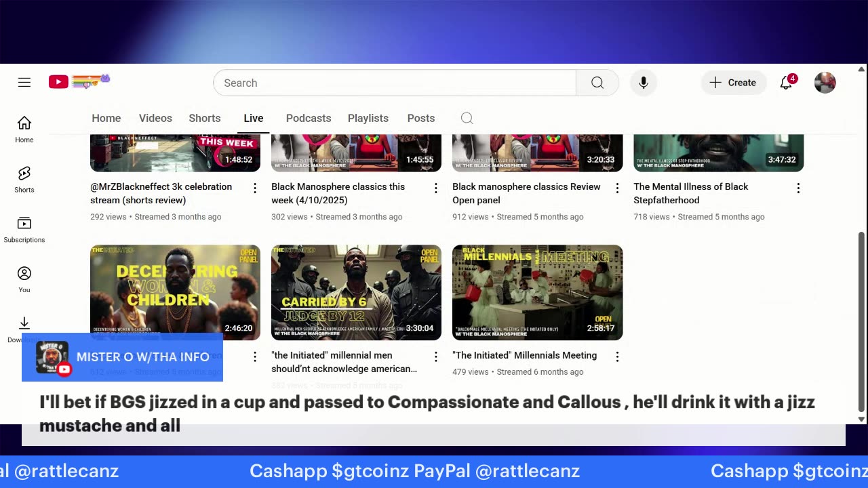Click the scrollbar up arrow
The image size is (868, 488).
862,69
